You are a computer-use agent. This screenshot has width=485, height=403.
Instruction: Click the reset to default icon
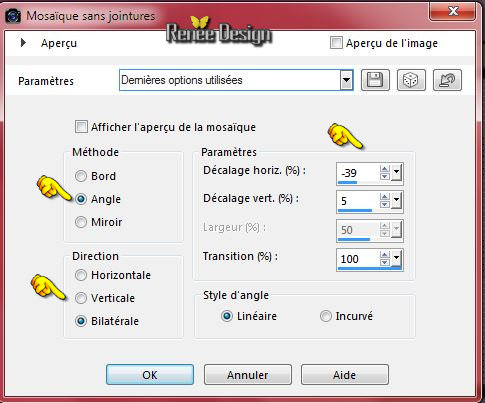(447, 80)
